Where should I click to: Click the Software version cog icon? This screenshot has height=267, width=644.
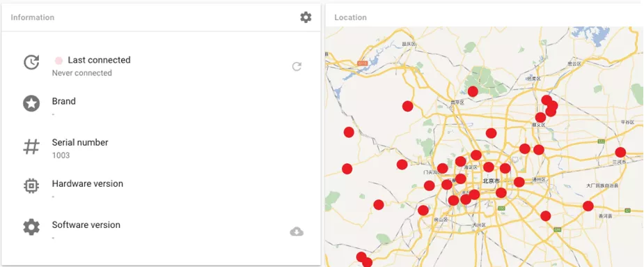click(x=31, y=227)
